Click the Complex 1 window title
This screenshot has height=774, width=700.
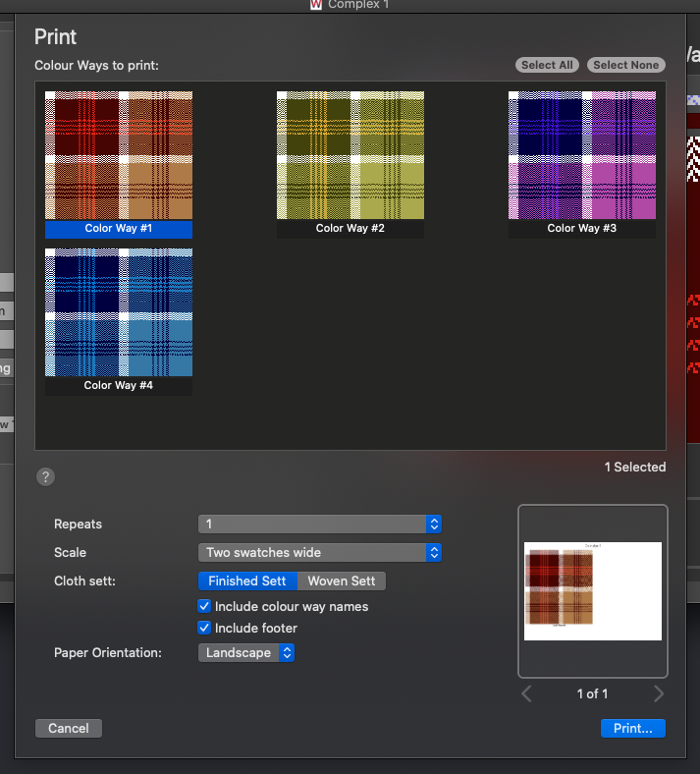(358, 5)
